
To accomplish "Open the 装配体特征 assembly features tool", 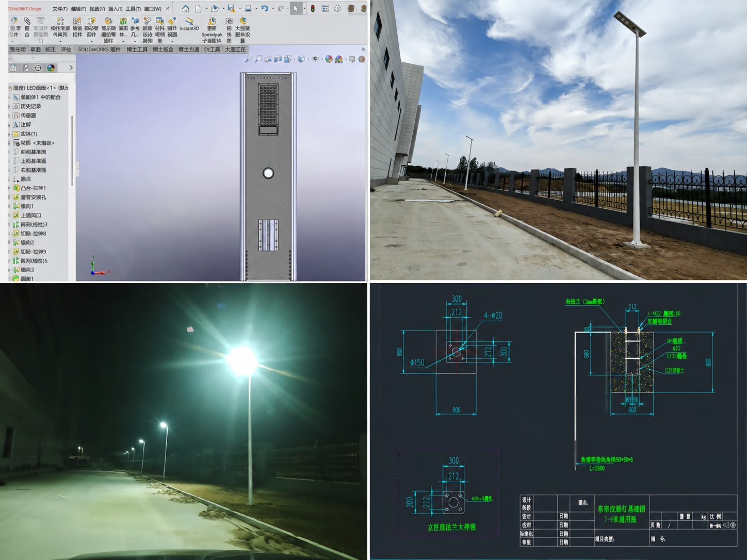I will click(123, 28).
